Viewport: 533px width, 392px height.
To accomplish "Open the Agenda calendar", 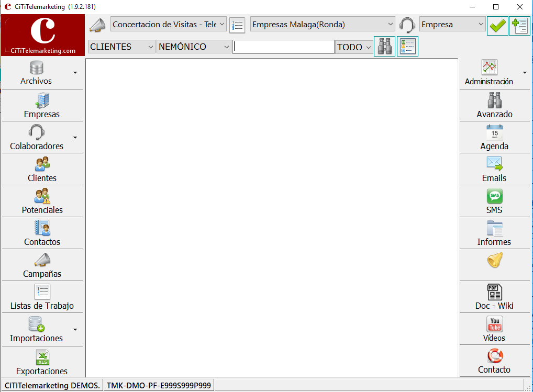I will coord(495,138).
